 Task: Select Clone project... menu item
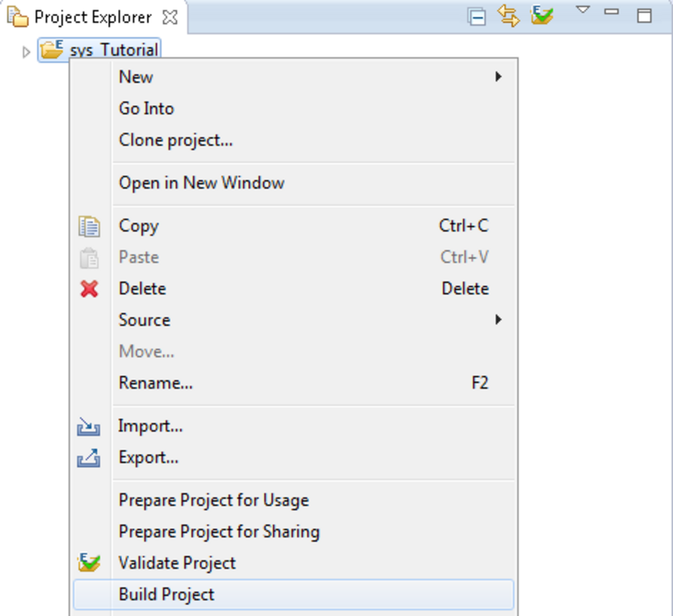[x=176, y=140]
